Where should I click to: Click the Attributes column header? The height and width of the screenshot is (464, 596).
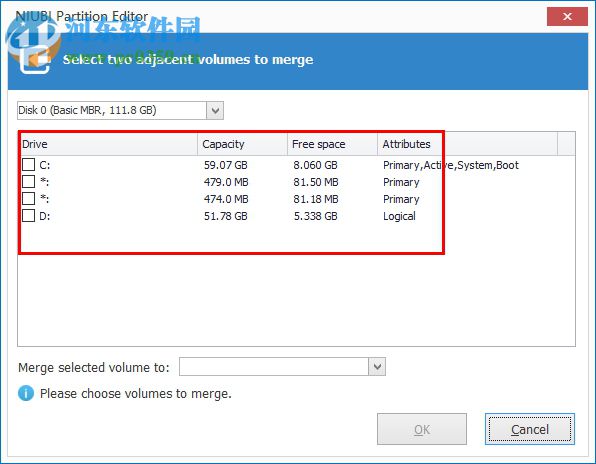(x=468, y=144)
